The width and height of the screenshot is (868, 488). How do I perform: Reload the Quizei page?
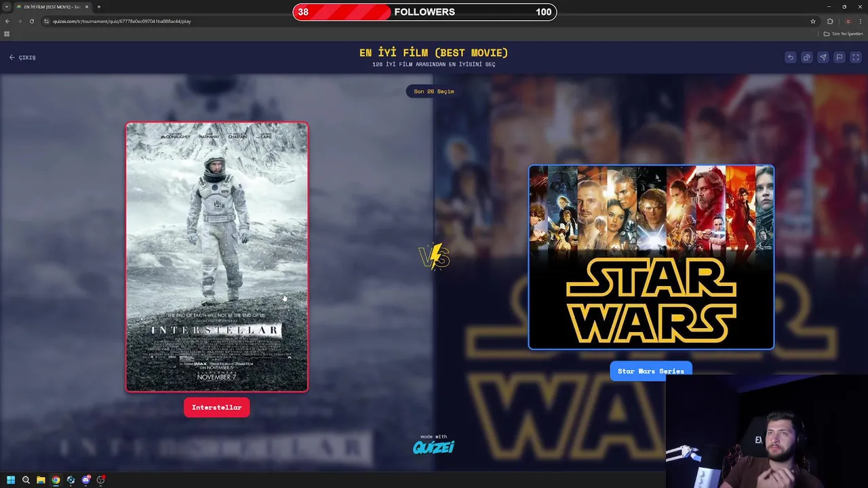[x=31, y=21]
